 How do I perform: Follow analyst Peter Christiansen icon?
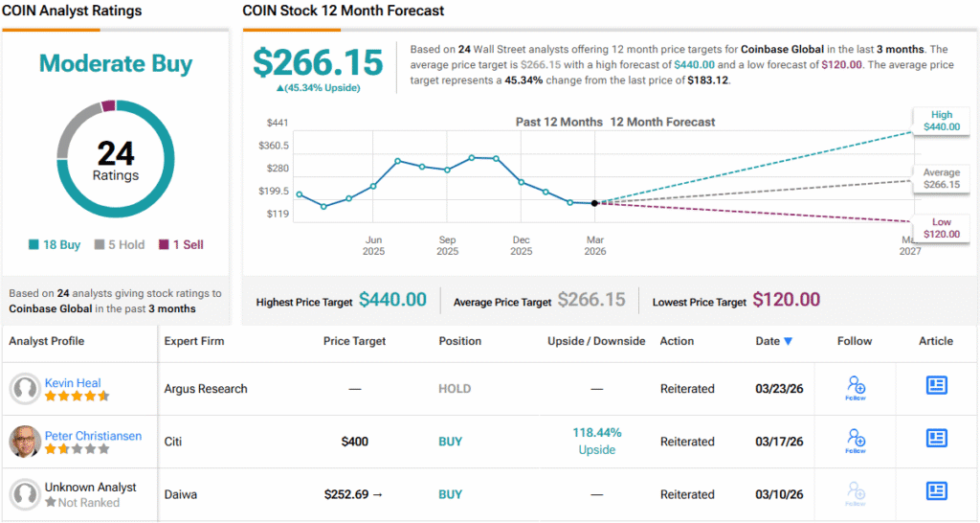[856, 441]
